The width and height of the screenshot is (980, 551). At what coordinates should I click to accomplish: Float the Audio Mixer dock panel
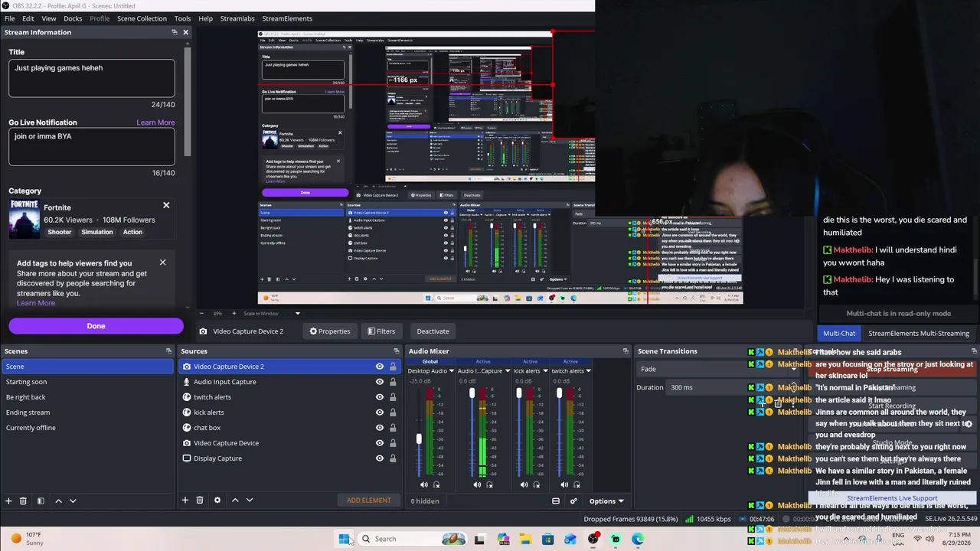click(626, 351)
